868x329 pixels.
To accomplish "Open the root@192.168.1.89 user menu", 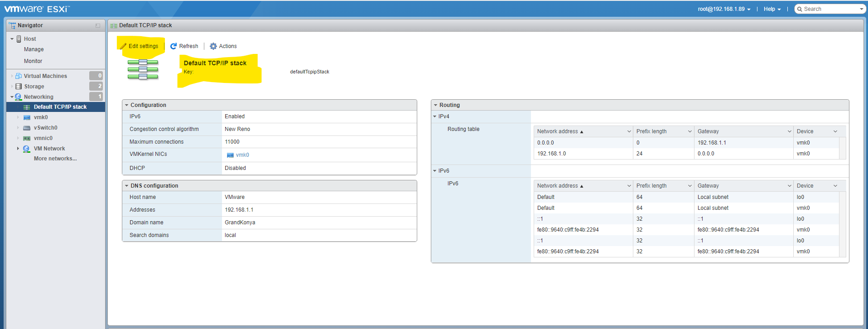I will [724, 9].
